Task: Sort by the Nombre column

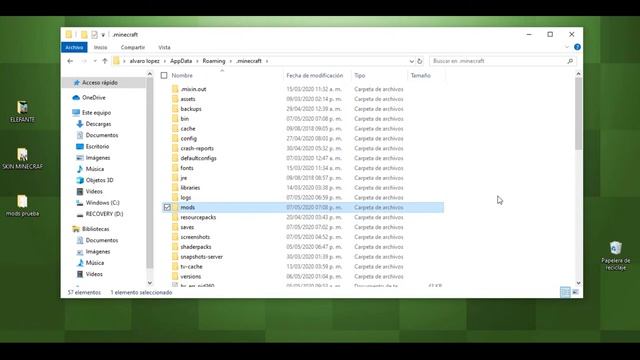Action: tap(182, 76)
